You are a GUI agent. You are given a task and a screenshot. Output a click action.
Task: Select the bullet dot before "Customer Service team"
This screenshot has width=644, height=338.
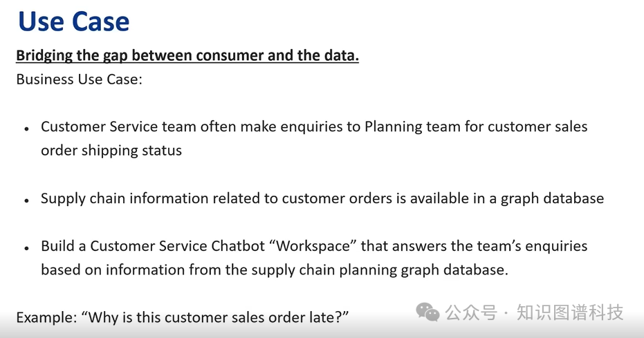point(26,129)
